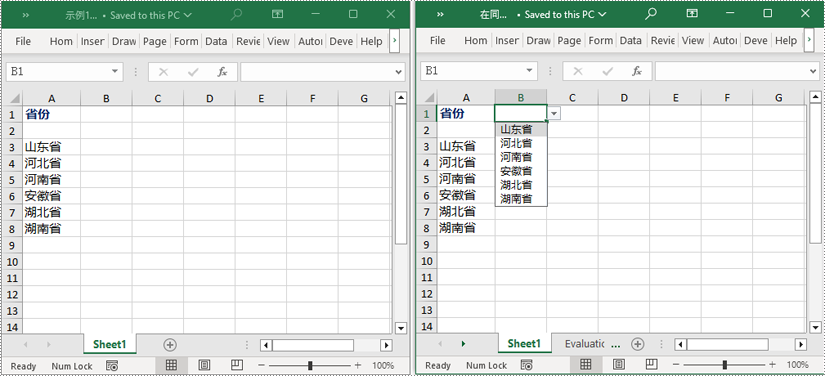Click vertical scroll down arrow, left window
The height and width of the screenshot is (376, 825).
(401, 328)
